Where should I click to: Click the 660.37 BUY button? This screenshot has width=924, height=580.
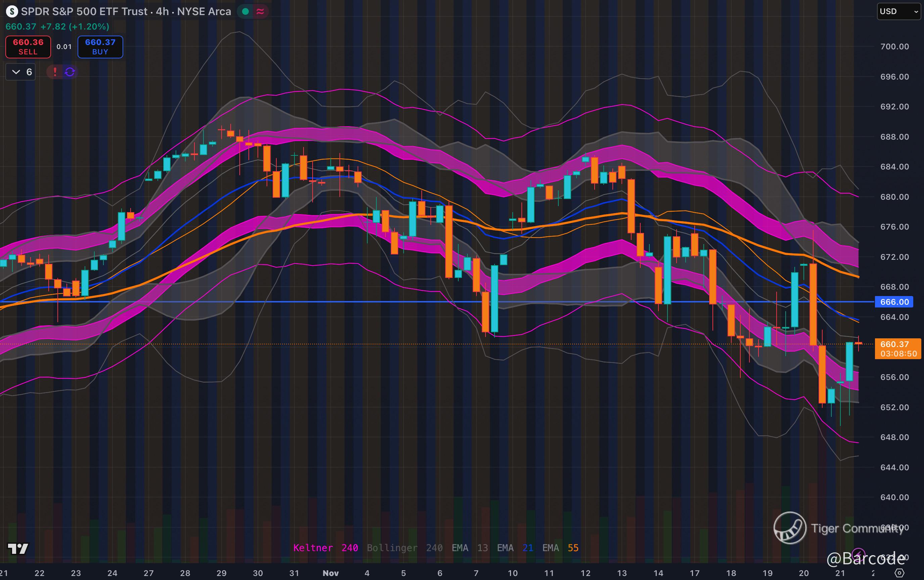point(100,47)
